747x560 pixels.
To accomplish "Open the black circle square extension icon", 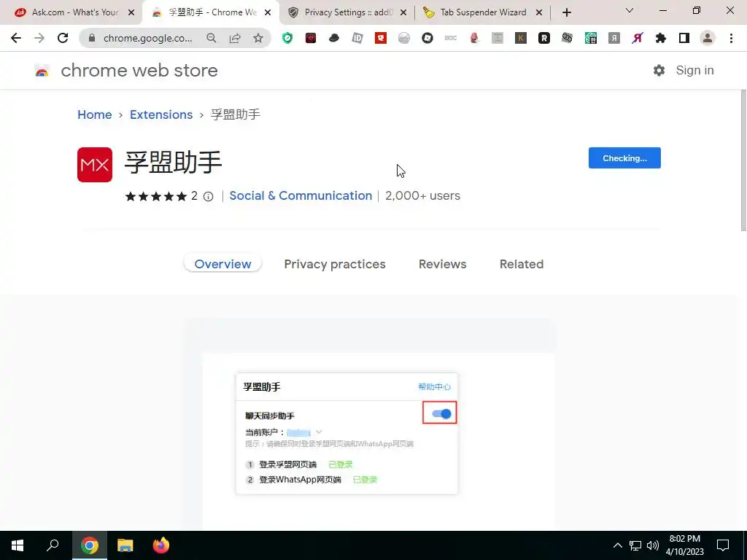I will [x=427, y=38].
